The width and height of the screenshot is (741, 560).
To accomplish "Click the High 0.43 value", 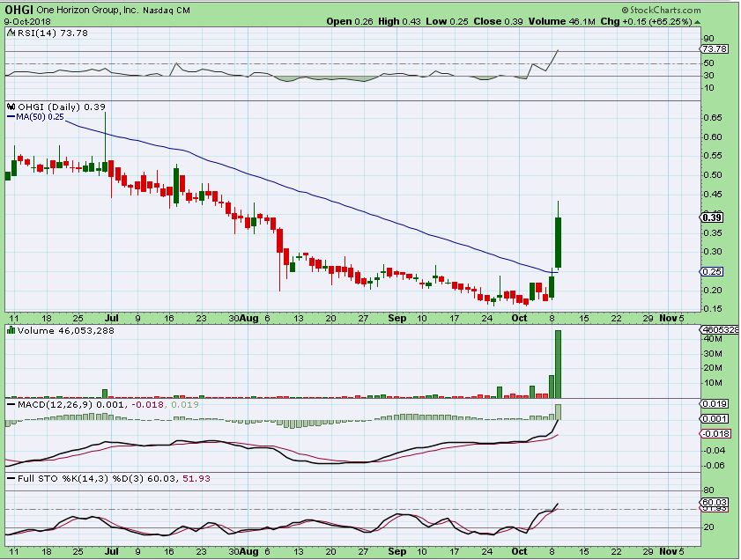I will (x=399, y=22).
